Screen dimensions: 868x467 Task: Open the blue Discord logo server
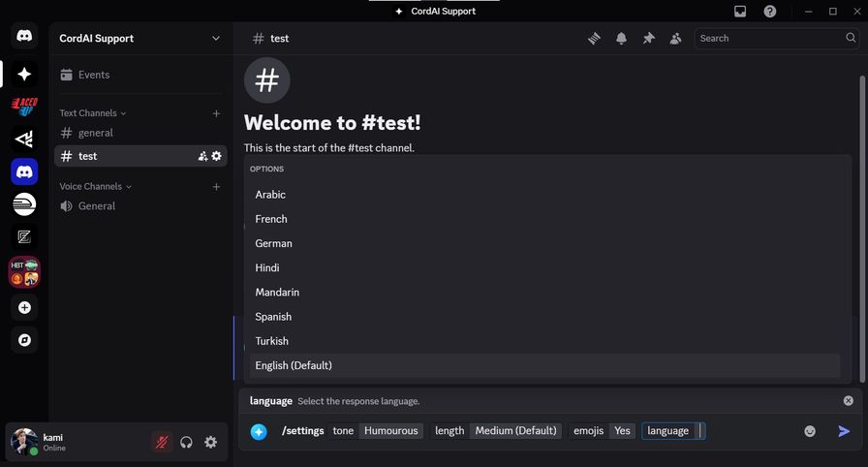point(24,171)
